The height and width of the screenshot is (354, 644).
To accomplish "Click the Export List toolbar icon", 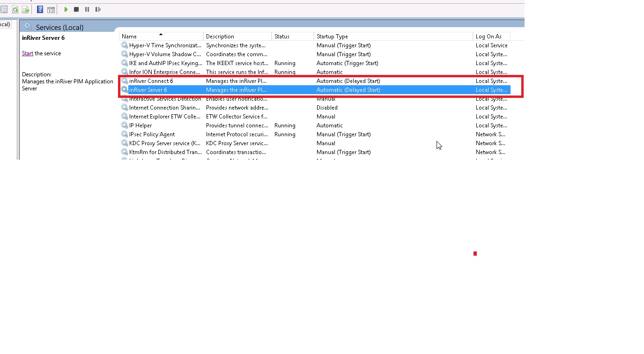I will [26, 9].
